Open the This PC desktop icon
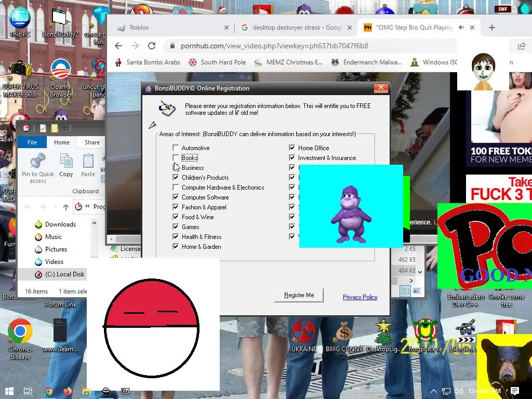This screenshot has height=399, width=532. (x=20, y=21)
